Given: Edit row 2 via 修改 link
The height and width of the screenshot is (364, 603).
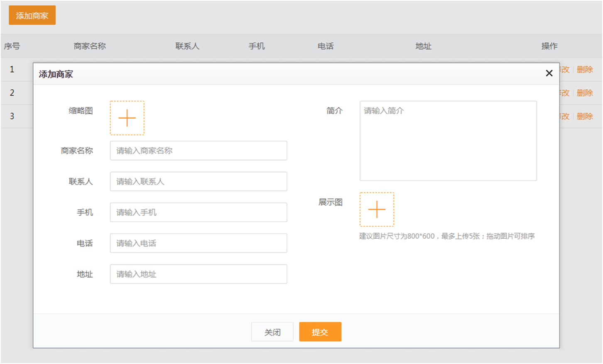Looking at the screenshot, I should pos(565,93).
